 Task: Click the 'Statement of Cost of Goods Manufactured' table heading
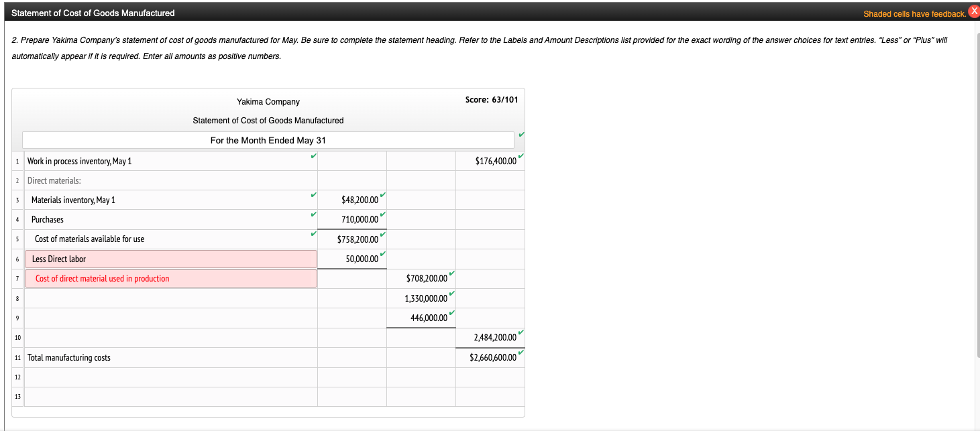[x=268, y=121]
